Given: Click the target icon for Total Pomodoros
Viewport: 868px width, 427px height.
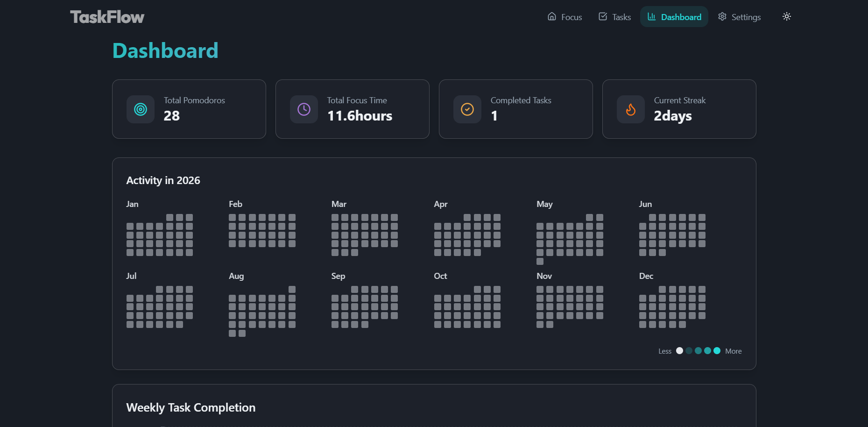Looking at the screenshot, I should (x=141, y=109).
